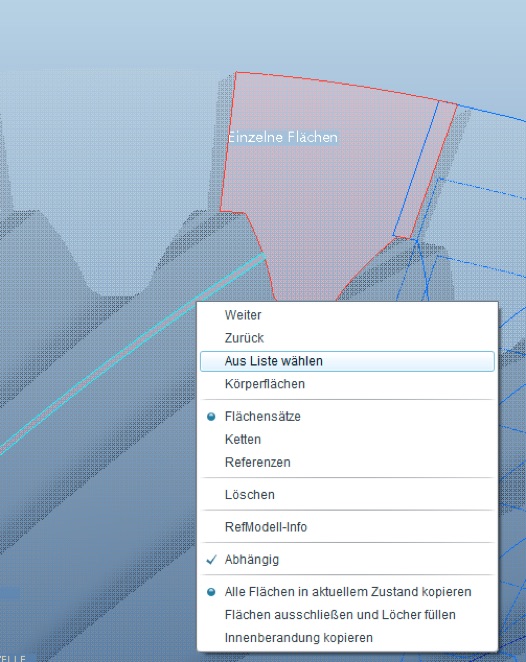Click Löschen in the context menu
526x662 pixels.
(347, 494)
